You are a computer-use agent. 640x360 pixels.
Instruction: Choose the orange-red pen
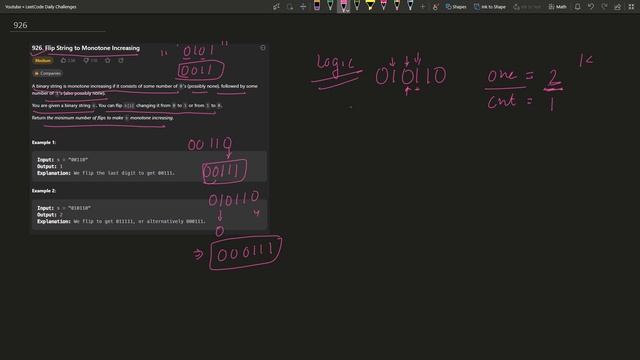[397, 6]
